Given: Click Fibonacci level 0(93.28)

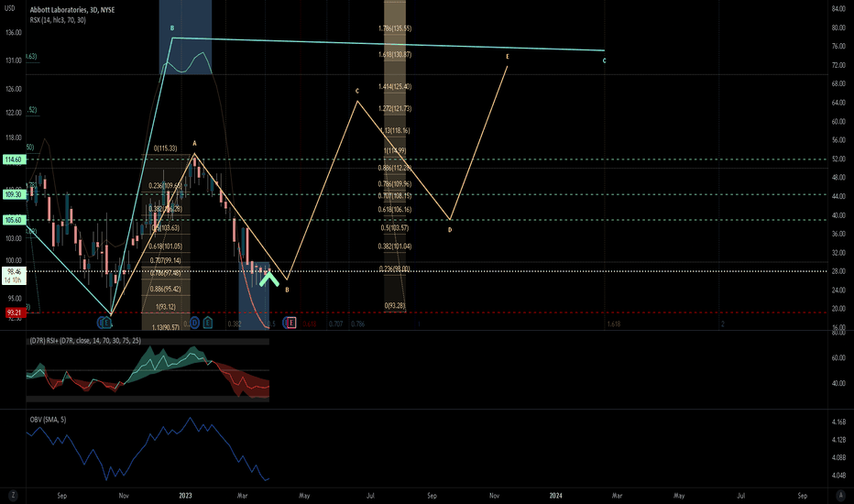Looking at the screenshot, I should (x=395, y=306).
